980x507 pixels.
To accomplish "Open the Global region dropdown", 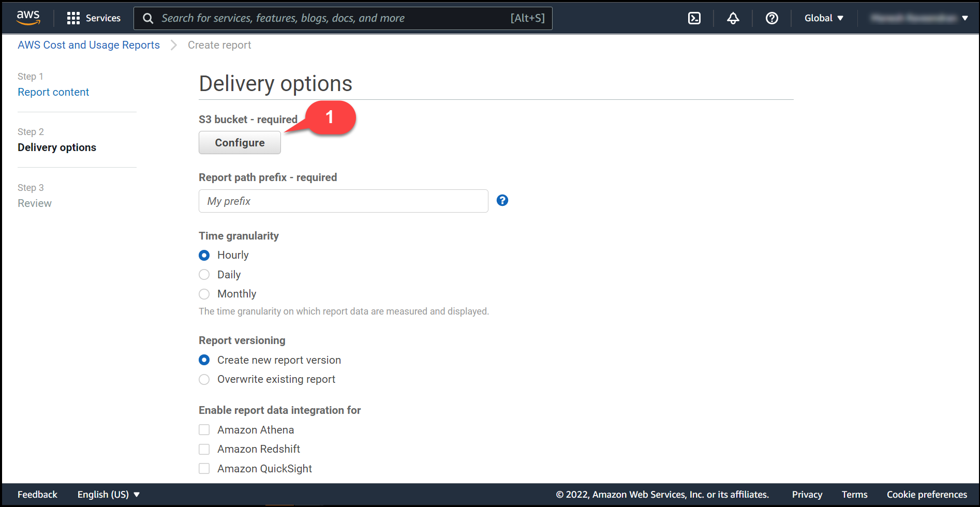I will (824, 18).
